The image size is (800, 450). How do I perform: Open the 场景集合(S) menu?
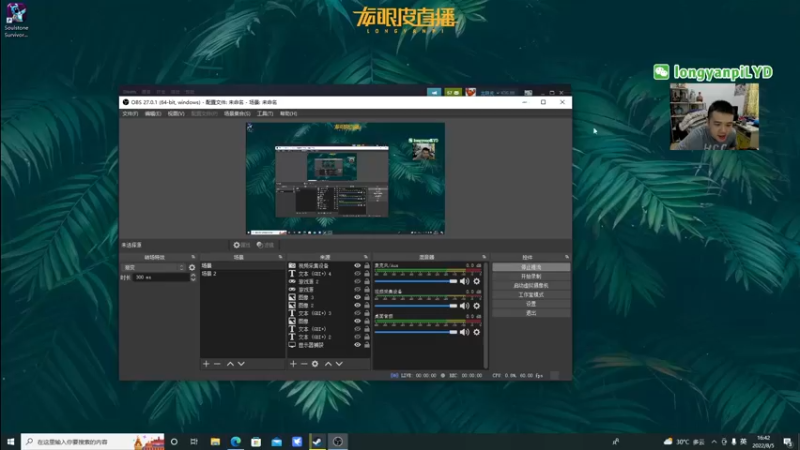[237, 114]
